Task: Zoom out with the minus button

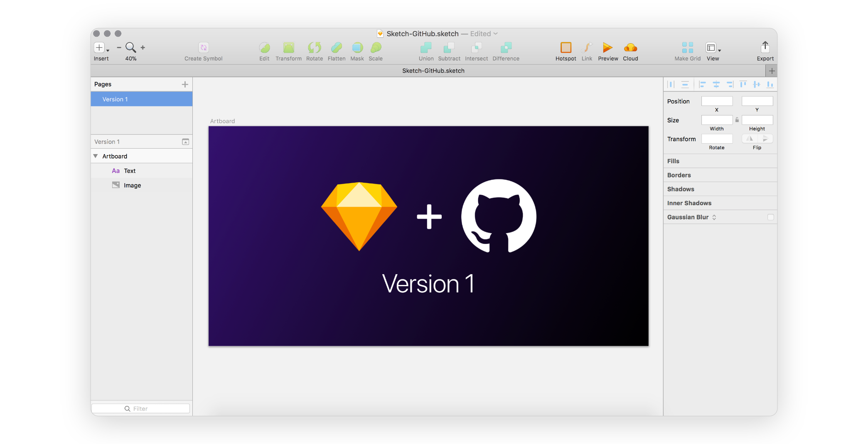Action: click(x=119, y=48)
